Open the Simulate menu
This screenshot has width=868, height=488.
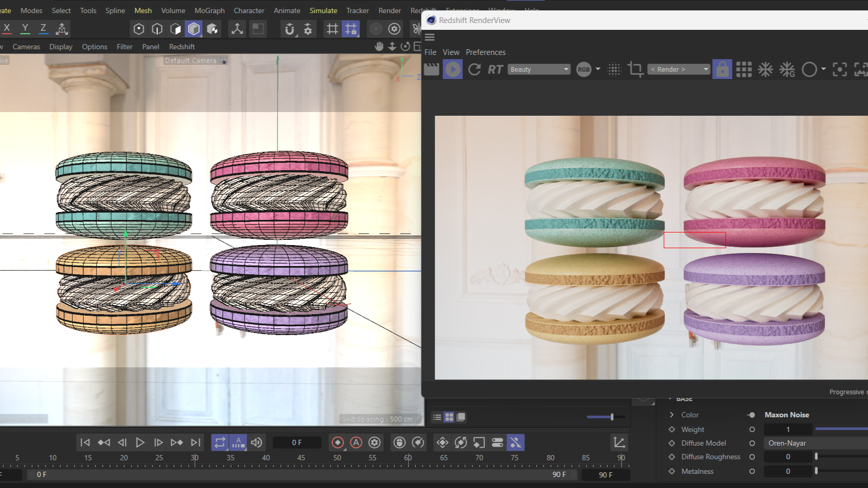323,10
